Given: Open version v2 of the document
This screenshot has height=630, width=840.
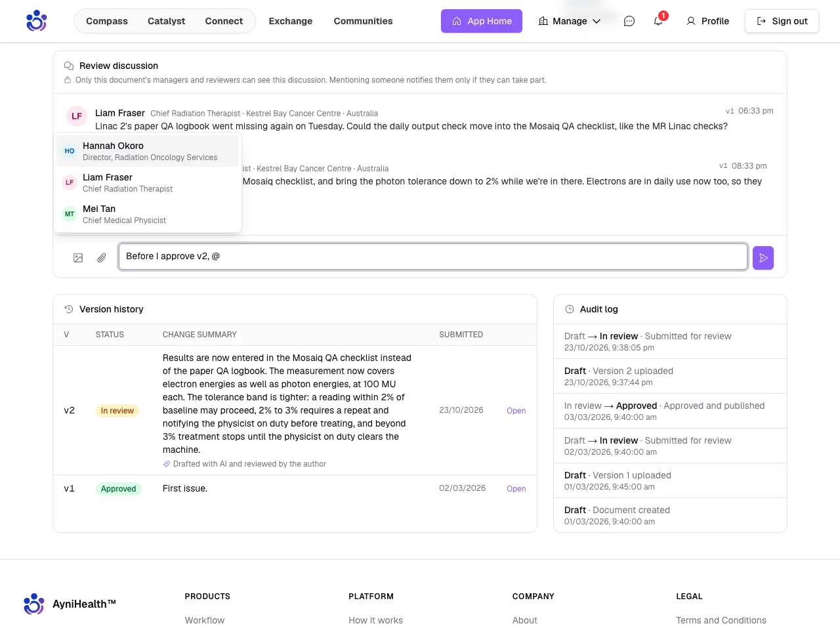Looking at the screenshot, I should [516, 411].
